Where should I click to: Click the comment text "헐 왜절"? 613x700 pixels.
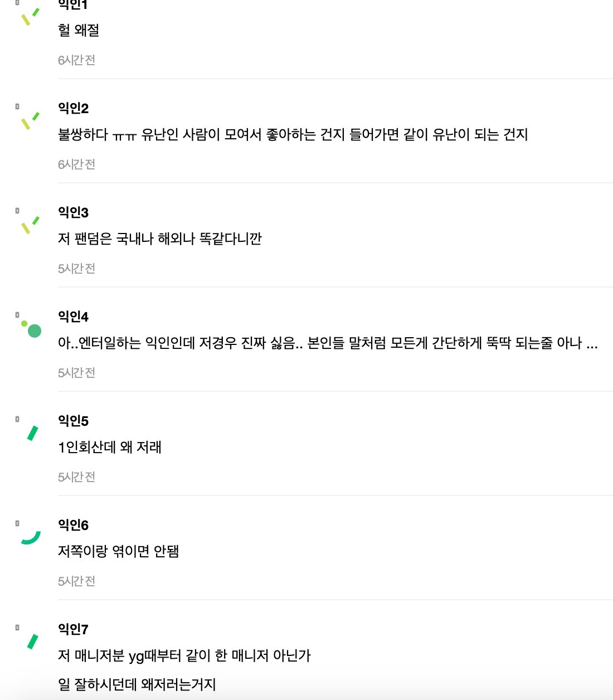point(79,30)
